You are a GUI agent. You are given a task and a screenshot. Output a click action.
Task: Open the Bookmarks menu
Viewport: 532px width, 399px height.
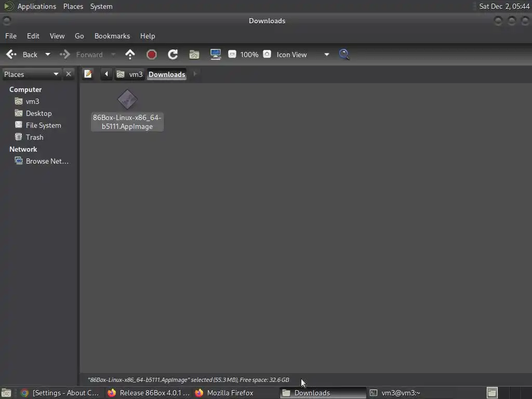click(x=112, y=36)
